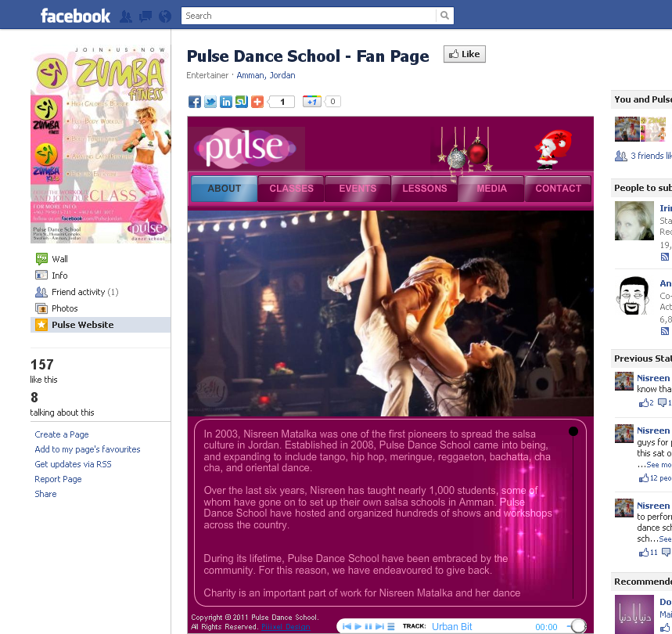The height and width of the screenshot is (634, 672).
Task: Click the 3 friends like this link
Action: (651, 156)
